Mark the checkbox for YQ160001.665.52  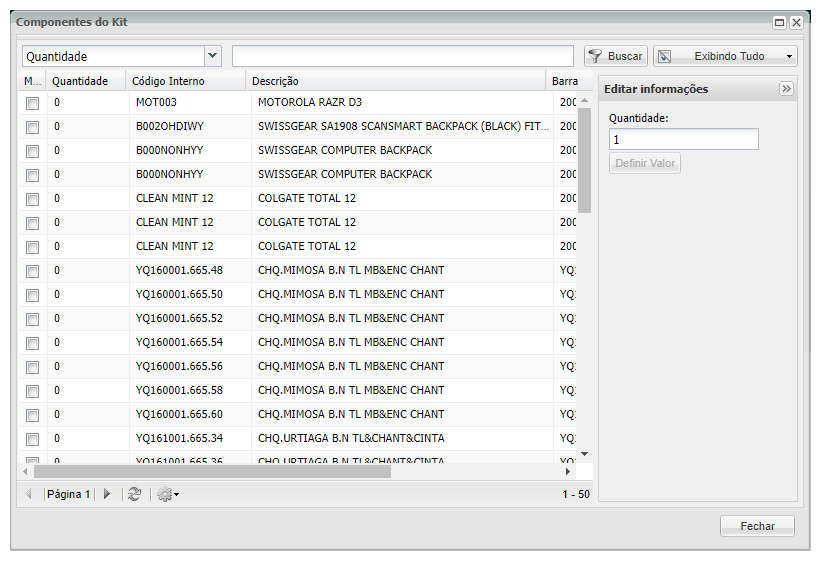[32, 320]
